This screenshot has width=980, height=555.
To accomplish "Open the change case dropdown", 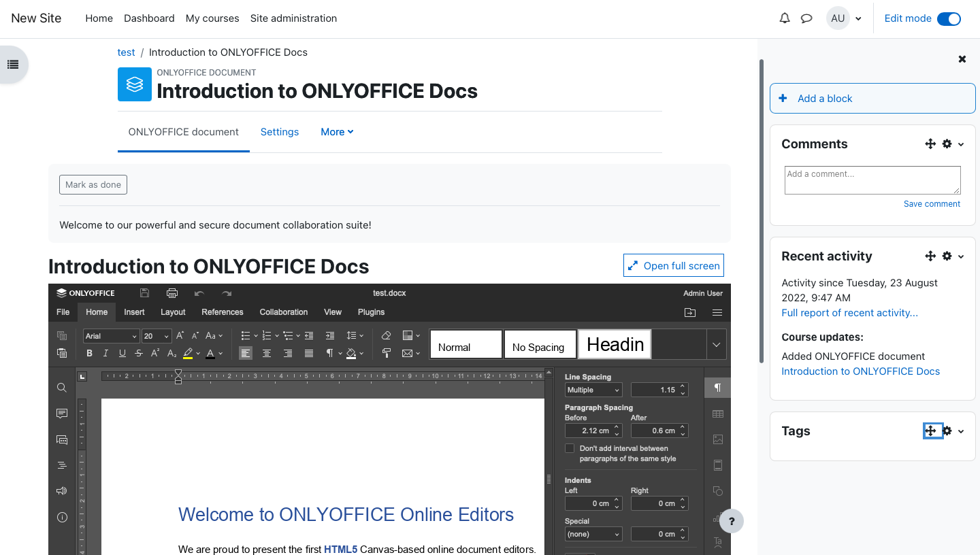I will pos(214,336).
